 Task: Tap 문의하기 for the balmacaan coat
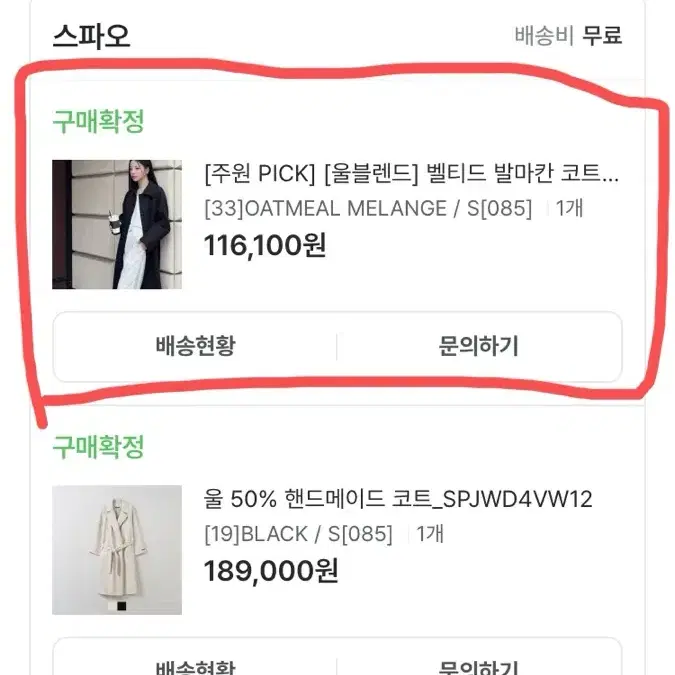479,346
